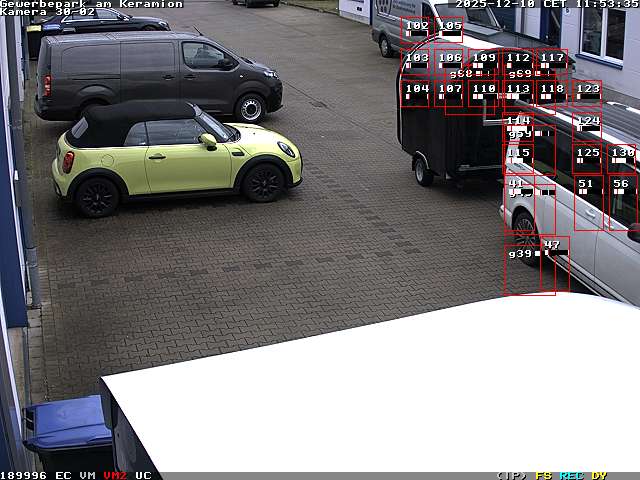This screenshot has width=640, height=480.
Task: Click the cyan REC recording indicator
Action: click(x=571, y=475)
